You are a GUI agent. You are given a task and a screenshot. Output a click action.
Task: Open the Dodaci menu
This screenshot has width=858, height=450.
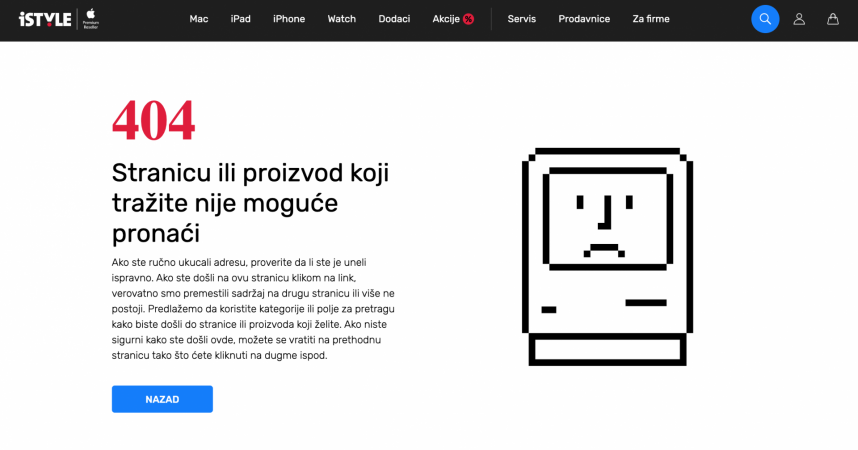pyautogui.click(x=394, y=19)
